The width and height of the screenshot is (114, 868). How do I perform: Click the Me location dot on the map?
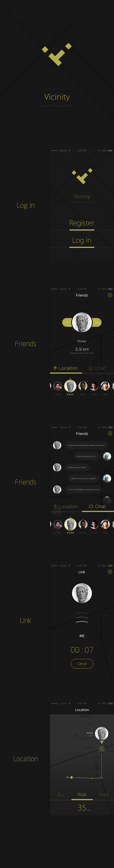click(71, 777)
